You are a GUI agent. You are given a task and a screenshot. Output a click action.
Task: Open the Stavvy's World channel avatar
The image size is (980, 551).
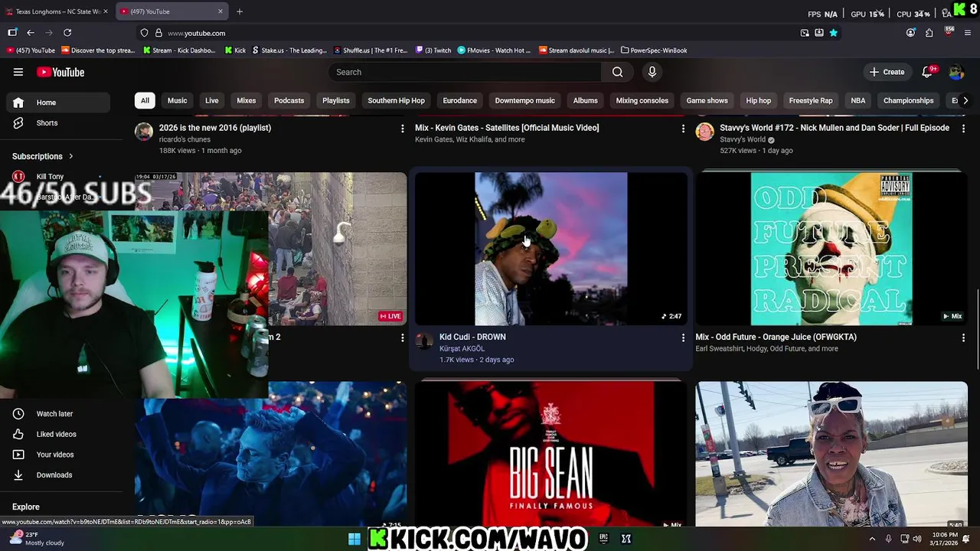[x=704, y=132]
